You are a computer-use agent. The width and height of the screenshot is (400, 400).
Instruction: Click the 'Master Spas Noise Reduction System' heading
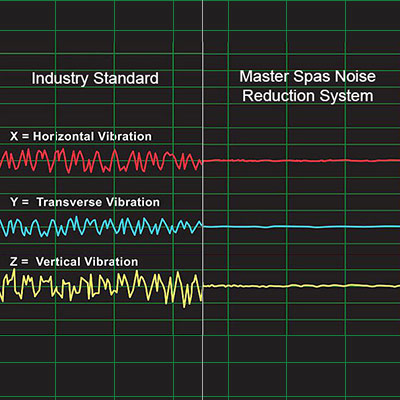[308, 86]
